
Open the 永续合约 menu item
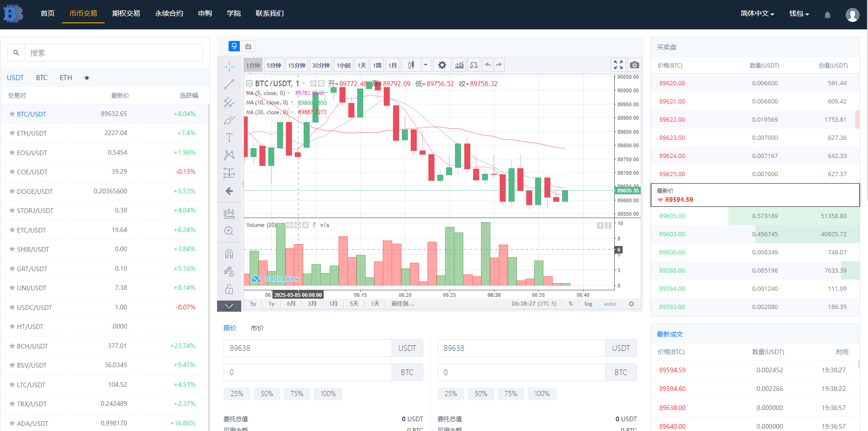coord(169,14)
